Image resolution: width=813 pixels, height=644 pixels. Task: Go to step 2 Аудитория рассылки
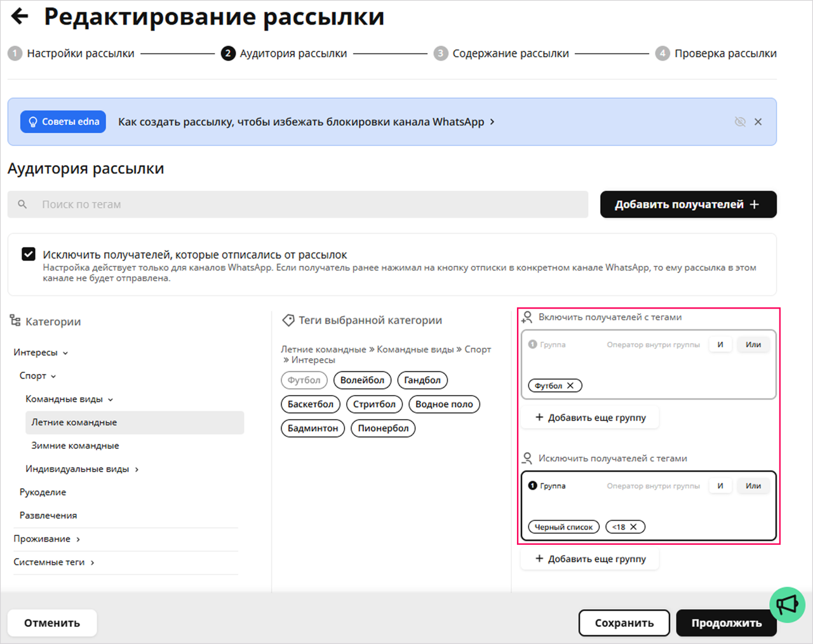pos(284,53)
